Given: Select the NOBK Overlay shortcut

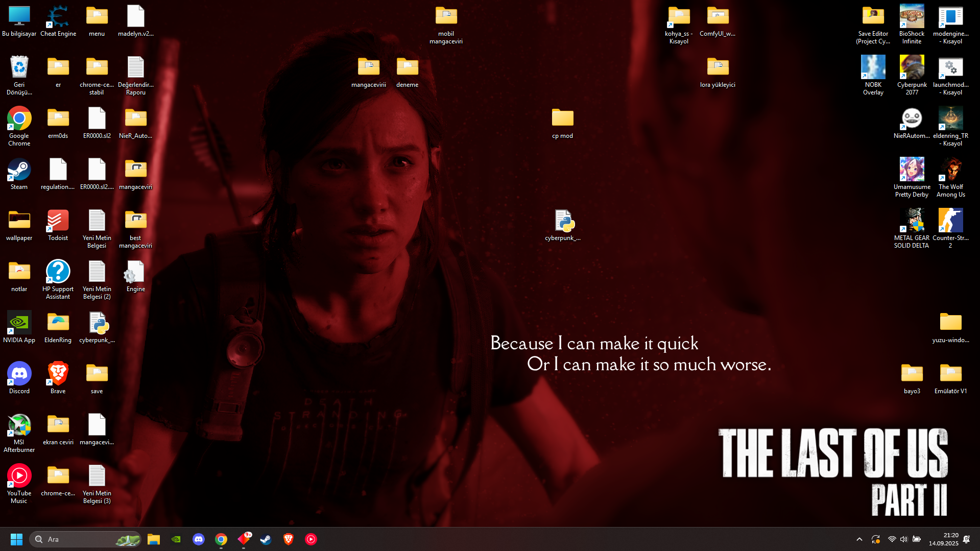Looking at the screenshot, I should (x=873, y=76).
